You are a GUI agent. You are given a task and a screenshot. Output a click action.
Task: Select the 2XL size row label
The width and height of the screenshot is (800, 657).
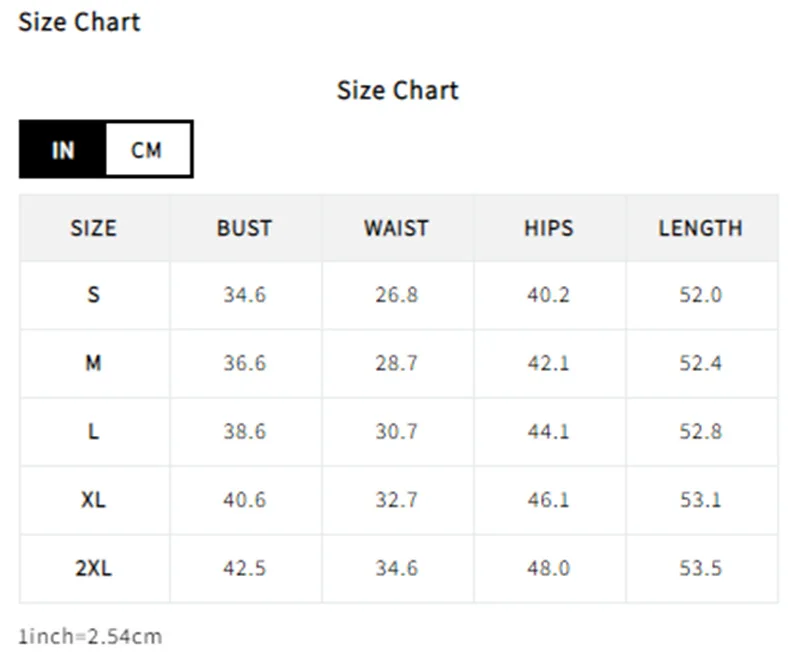point(93,568)
